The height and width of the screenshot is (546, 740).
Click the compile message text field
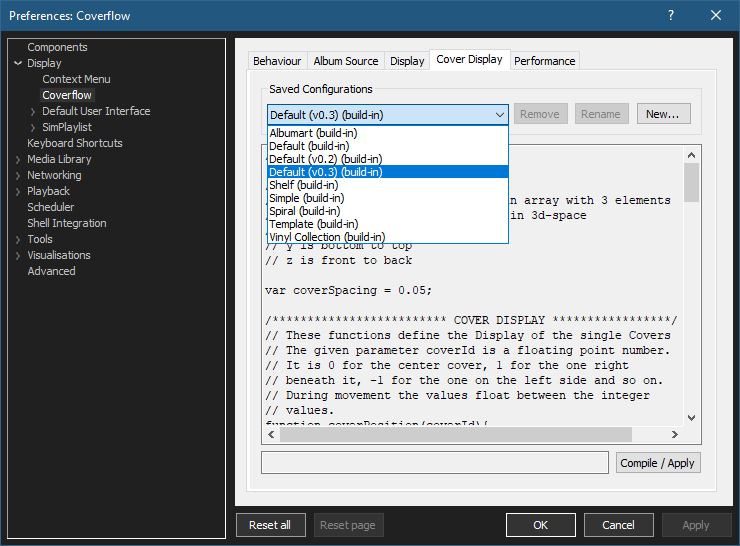click(434, 462)
